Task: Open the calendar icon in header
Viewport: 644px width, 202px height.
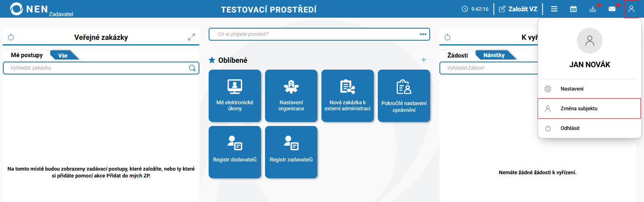Action: tap(574, 9)
